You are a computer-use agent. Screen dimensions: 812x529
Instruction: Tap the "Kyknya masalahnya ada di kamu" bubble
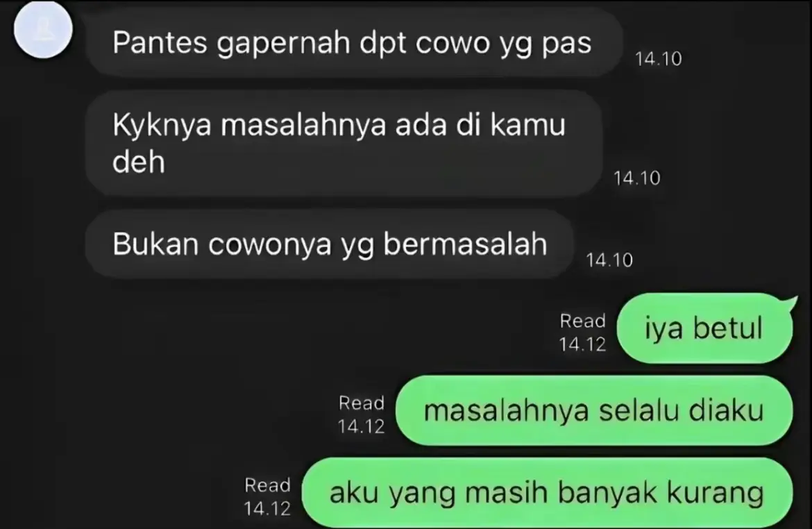344,144
